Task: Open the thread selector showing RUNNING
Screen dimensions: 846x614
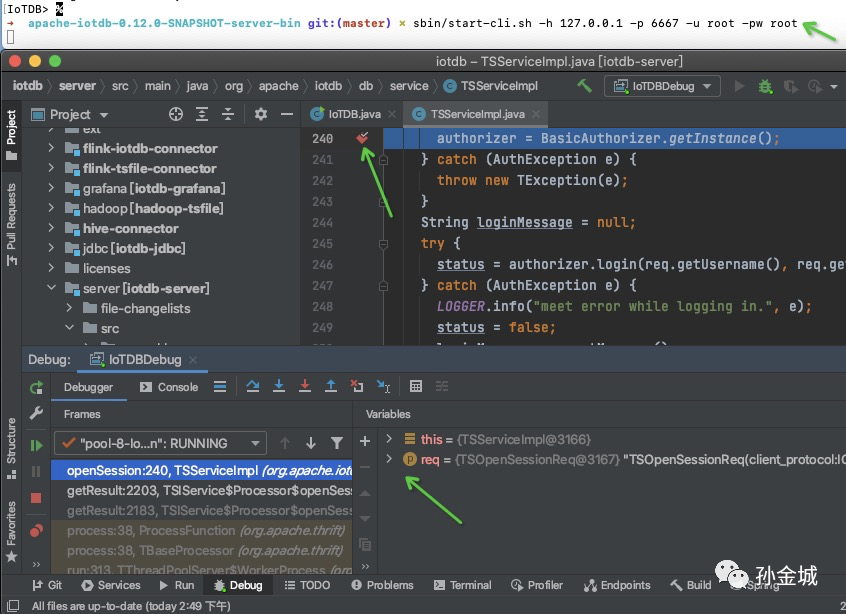Action: 160,443
